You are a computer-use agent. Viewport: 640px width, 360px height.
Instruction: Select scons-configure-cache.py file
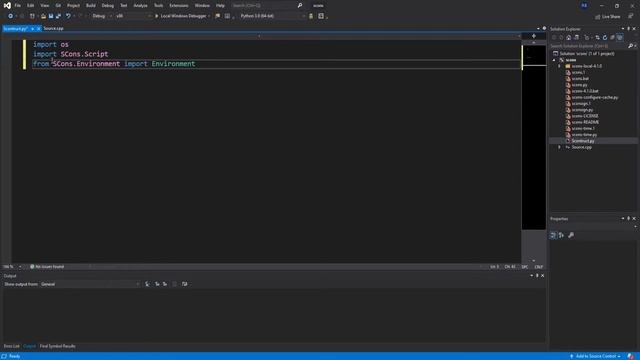tap(594, 98)
